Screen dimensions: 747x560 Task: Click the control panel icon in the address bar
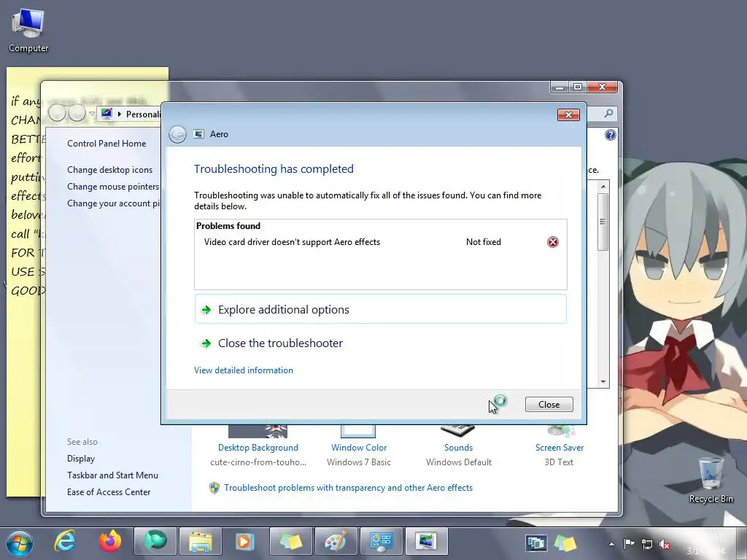point(107,114)
